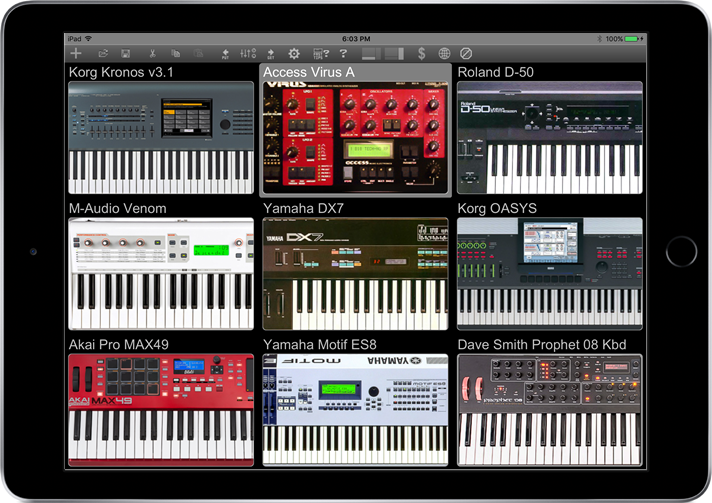The width and height of the screenshot is (712, 503).
Task: Select the Access Virus A synth image
Action: pos(356,138)
